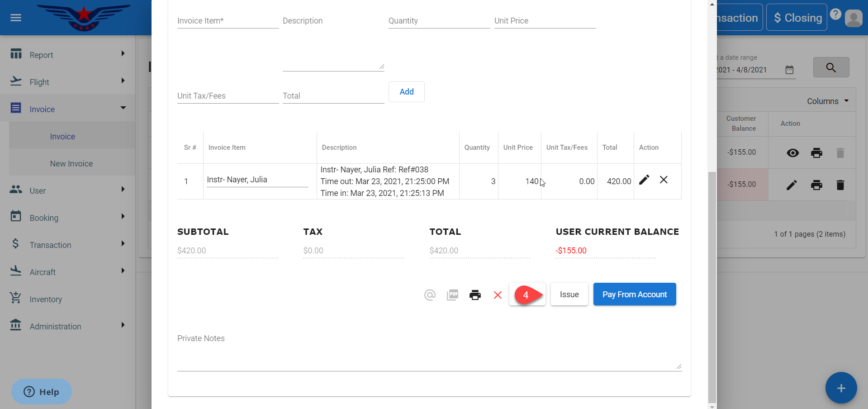The width and height of the screenshot is (868, 409).
Task: Expand the Report sidebar menu
Action: coord(68,55)
